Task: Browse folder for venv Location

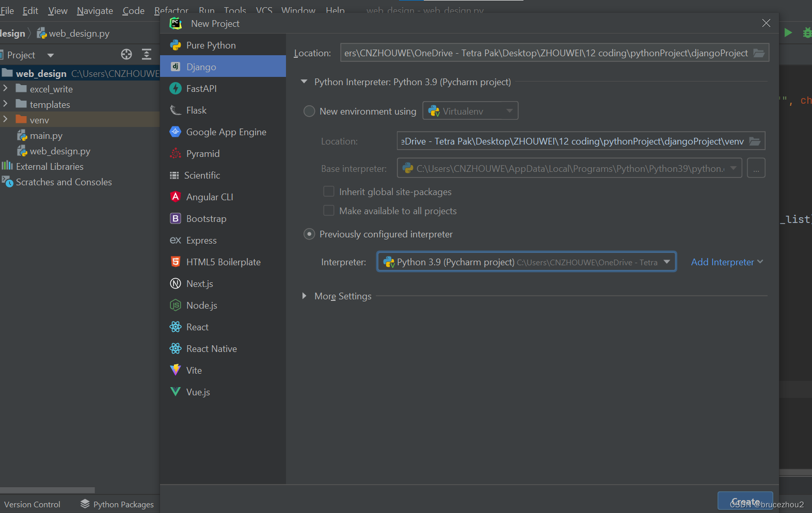Action: [755, 141]
